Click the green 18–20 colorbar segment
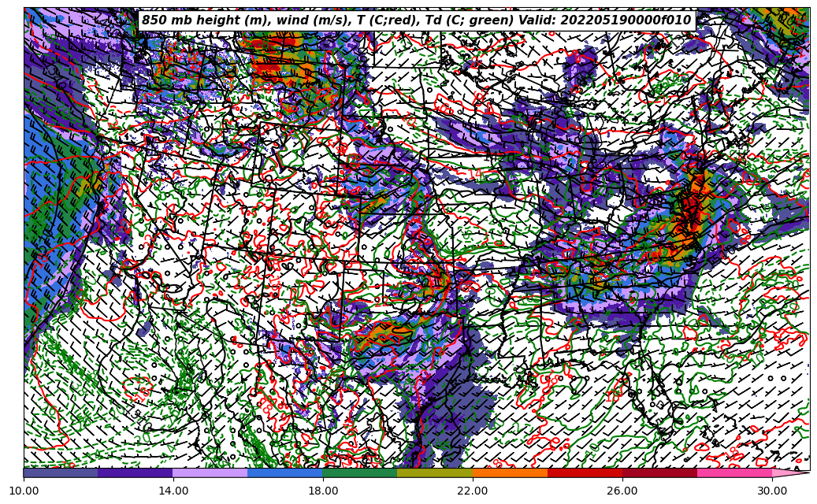 tap(359, 472)
